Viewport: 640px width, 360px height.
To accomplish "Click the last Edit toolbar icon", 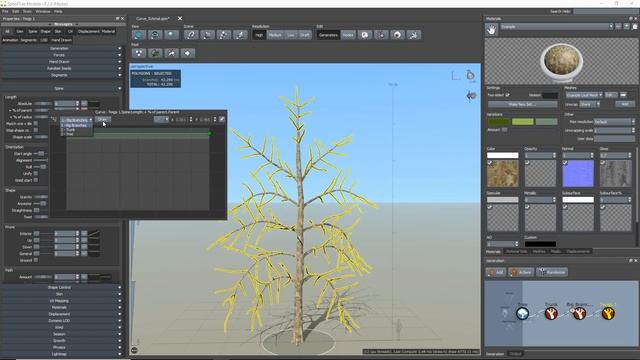I will [x=414, y=35].
